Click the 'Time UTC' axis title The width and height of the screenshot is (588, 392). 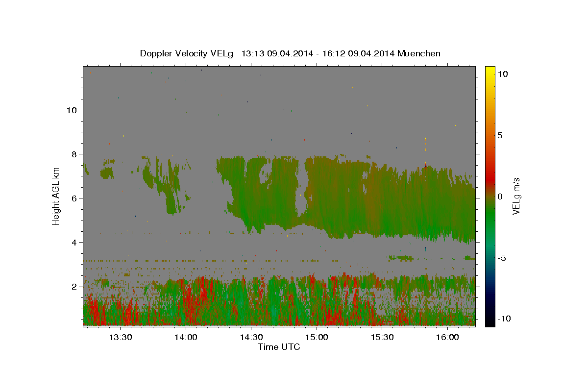pyautogui.click(x=279, y=347)
